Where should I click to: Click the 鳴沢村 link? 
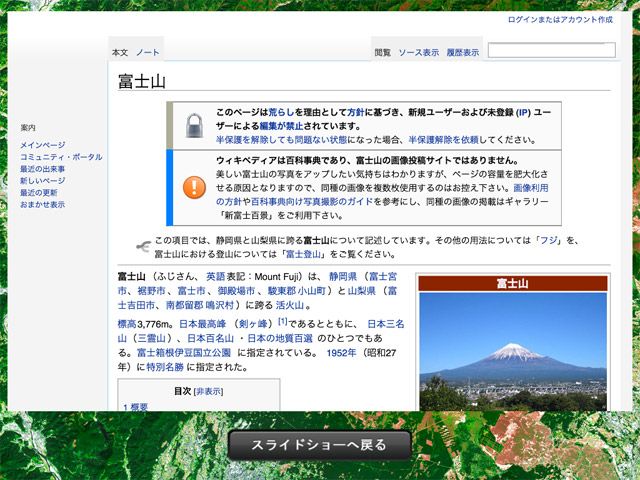(220, 305)
